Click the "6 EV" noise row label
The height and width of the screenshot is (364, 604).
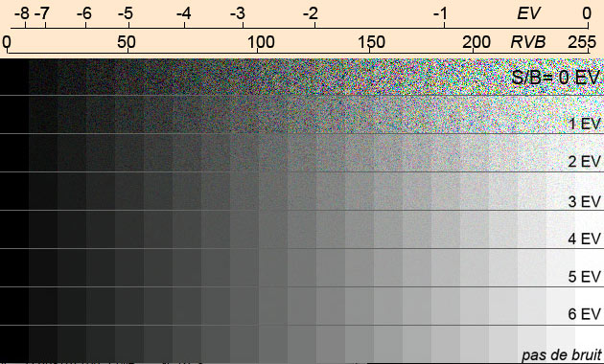585,314
